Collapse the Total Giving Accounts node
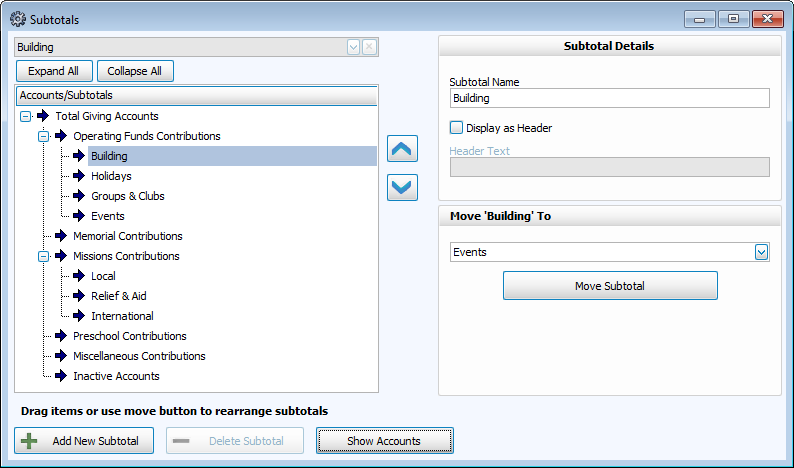794x468 pixels. [26, 116]
